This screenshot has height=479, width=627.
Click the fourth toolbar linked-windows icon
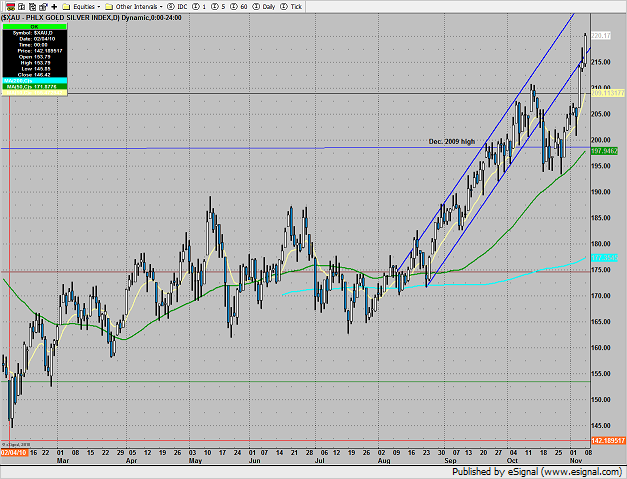tap(43, 6)
